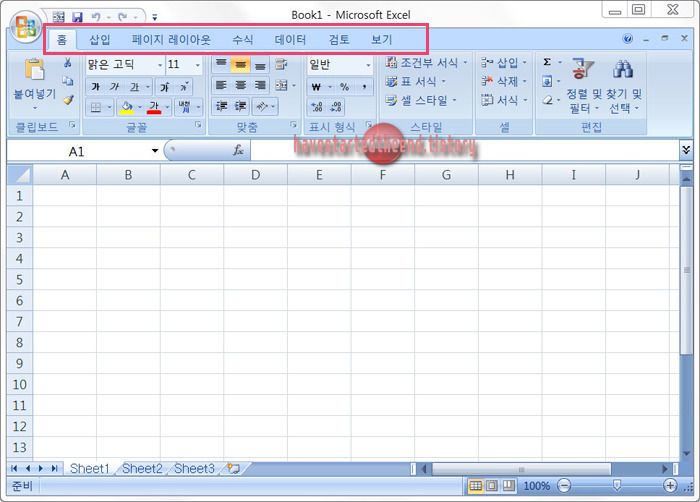Toggle underline formatting
Image resolution: width=700 pixels, height=502 pixels.
tap(134, 87)
